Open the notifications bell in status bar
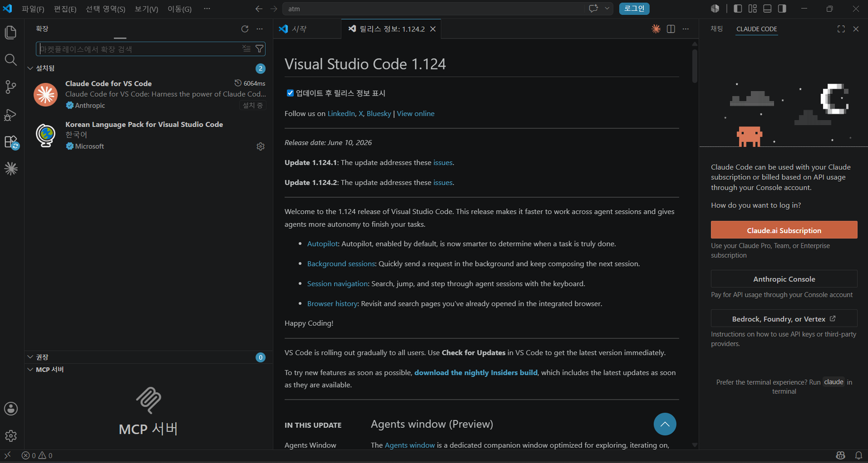The width and height of the screenshot is (868, 463). pos(859,455)
